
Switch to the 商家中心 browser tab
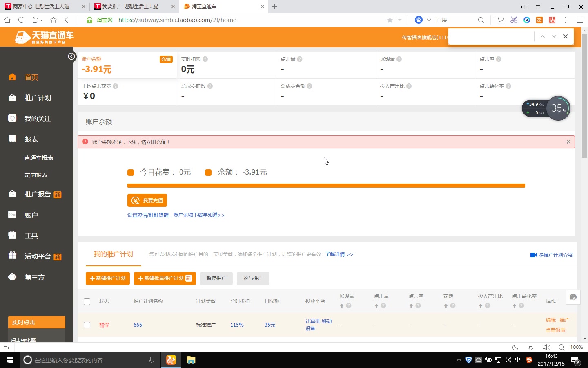(41, 7)
